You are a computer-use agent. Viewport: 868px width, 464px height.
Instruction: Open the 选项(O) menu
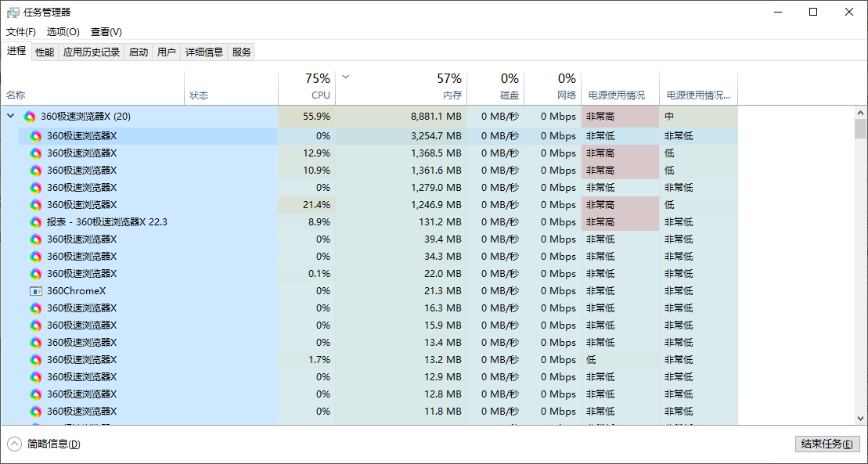[x=63, y=32]
